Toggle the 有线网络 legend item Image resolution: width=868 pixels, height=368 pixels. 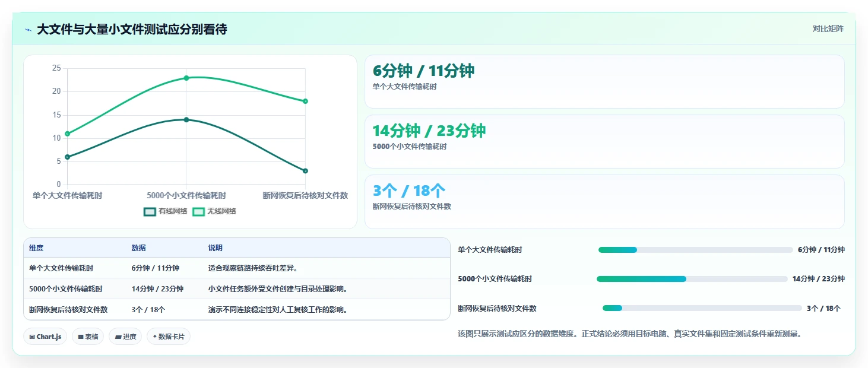click(165, 211)
